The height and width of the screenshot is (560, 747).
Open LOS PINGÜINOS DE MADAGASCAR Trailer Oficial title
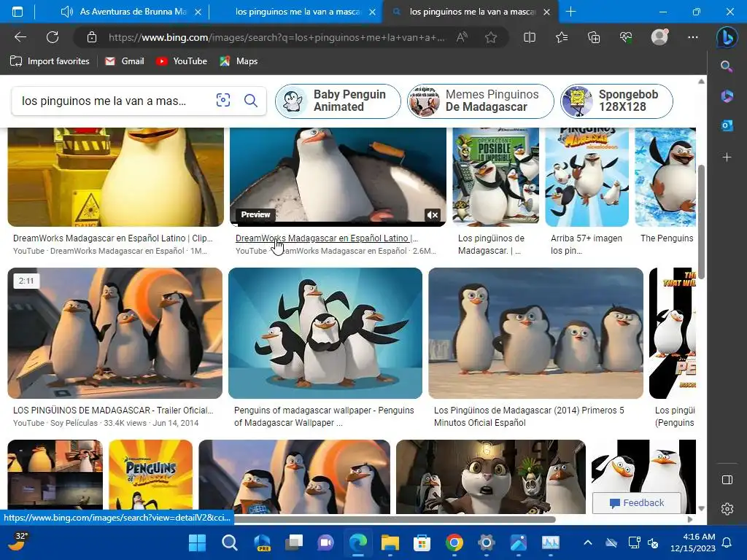(113, 410)
